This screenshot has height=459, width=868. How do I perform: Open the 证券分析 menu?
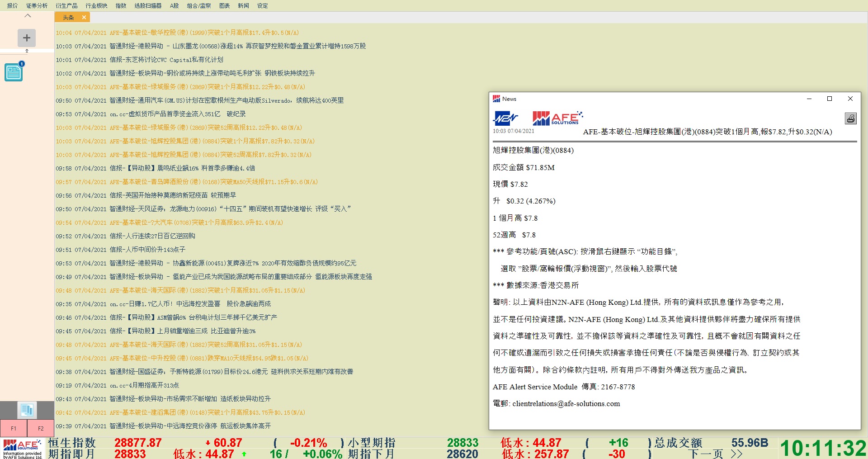tap(37, 5)
